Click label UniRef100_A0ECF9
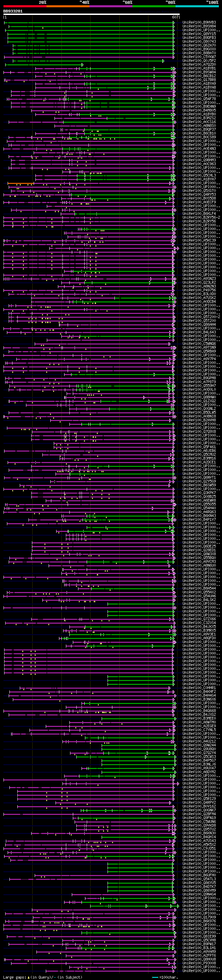222x980 pixels. tap(199, 202)
